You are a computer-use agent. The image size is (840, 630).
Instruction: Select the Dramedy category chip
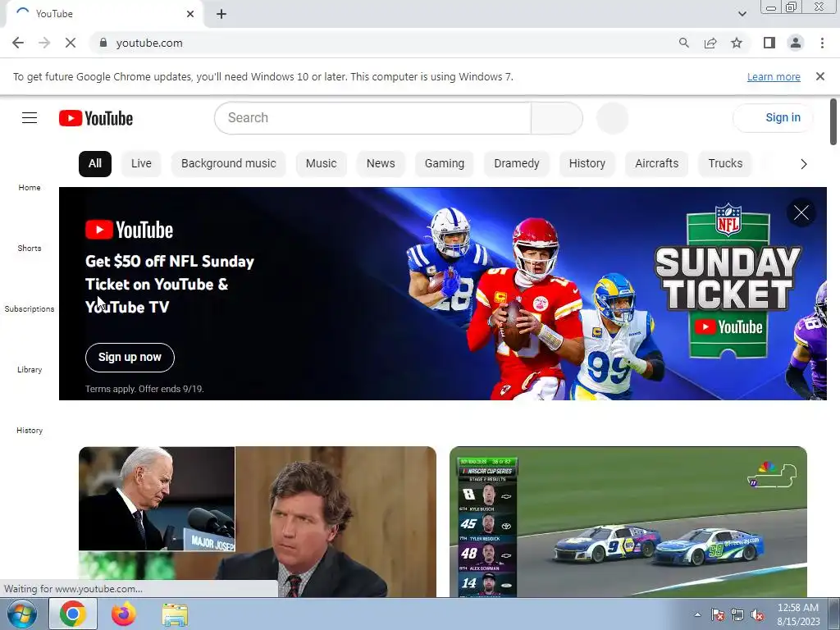[517, 164]
